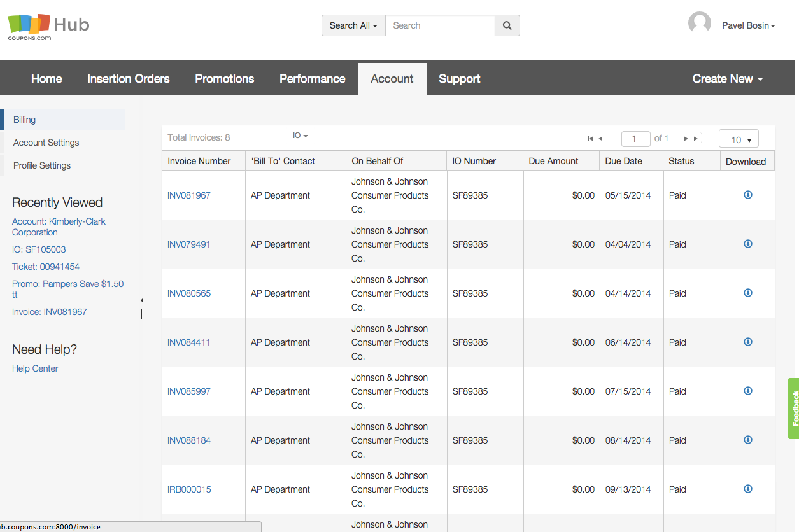Viewport: 799px width, 532px height.
Task: Select the Account tab
Action: [x=392, y=79]
